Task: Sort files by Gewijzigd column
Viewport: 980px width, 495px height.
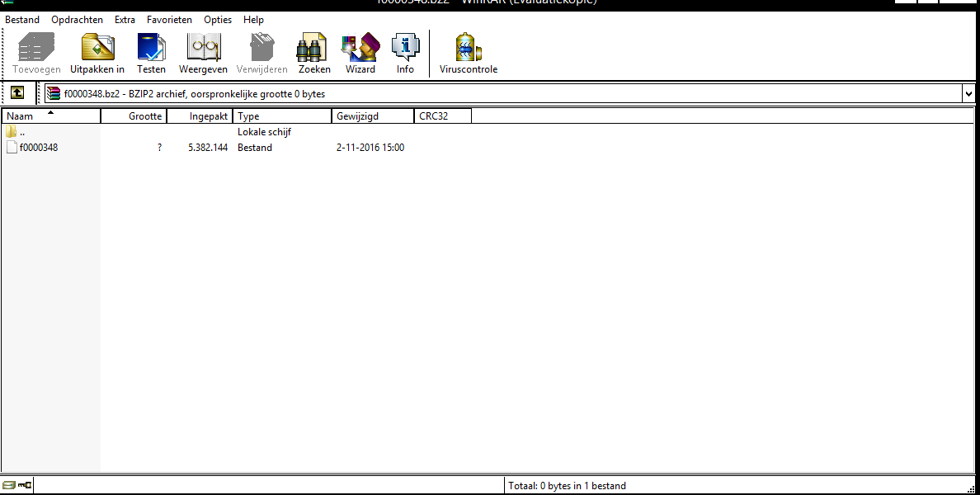Action: [373, 115]
